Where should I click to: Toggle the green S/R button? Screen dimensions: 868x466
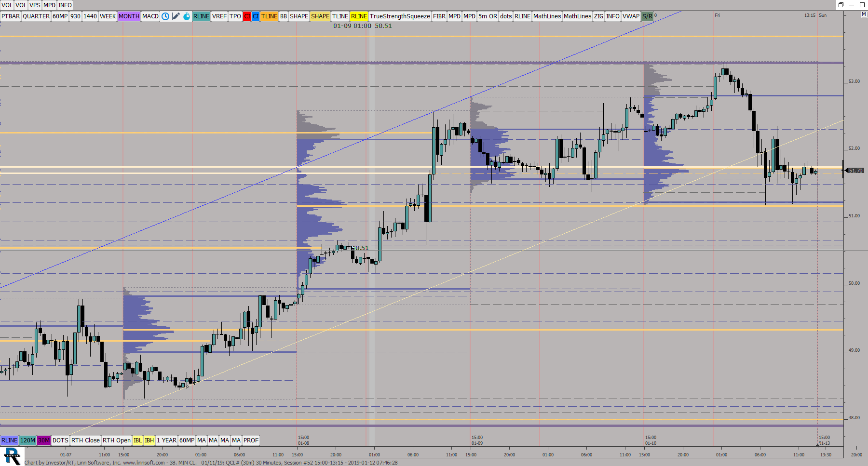point(647,16)
